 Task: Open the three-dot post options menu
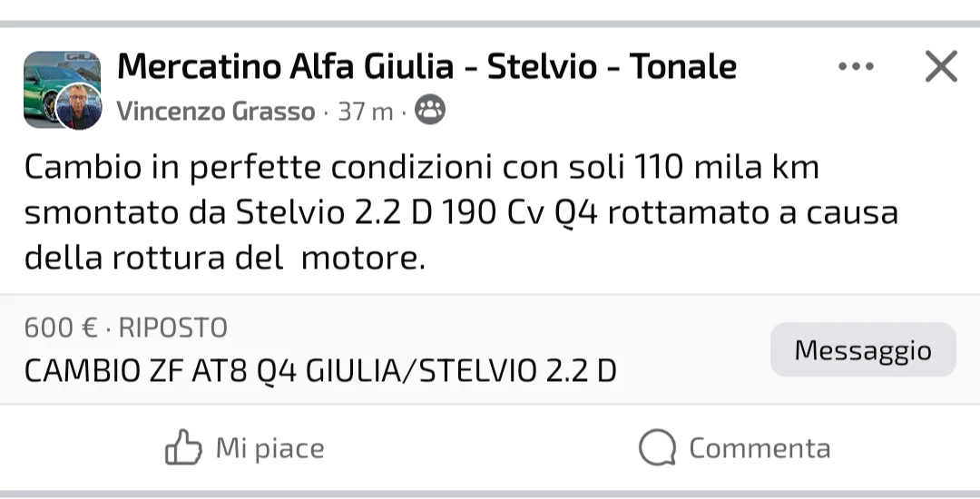point(856,67)
